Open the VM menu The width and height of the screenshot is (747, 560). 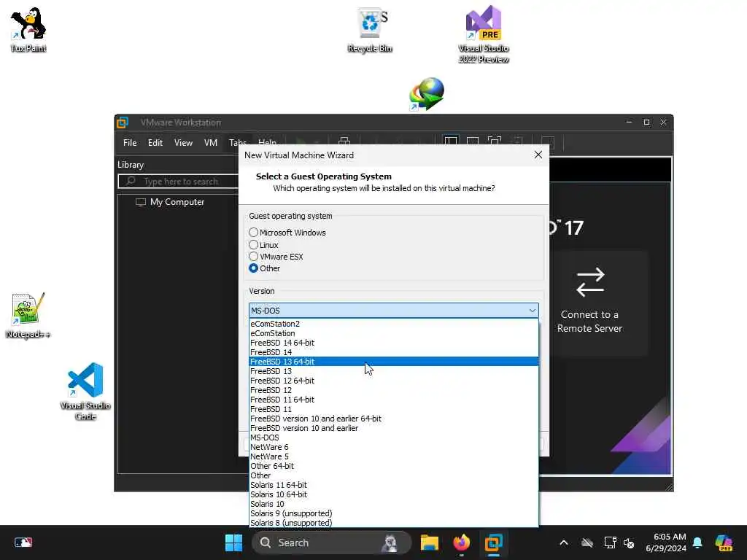pyautogui.click(x=211, y=143)
